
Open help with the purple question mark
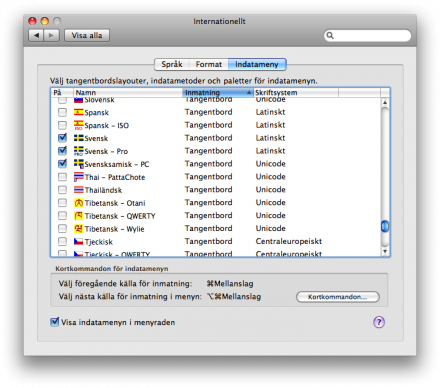pyautogui.click(x=379, y=322)
